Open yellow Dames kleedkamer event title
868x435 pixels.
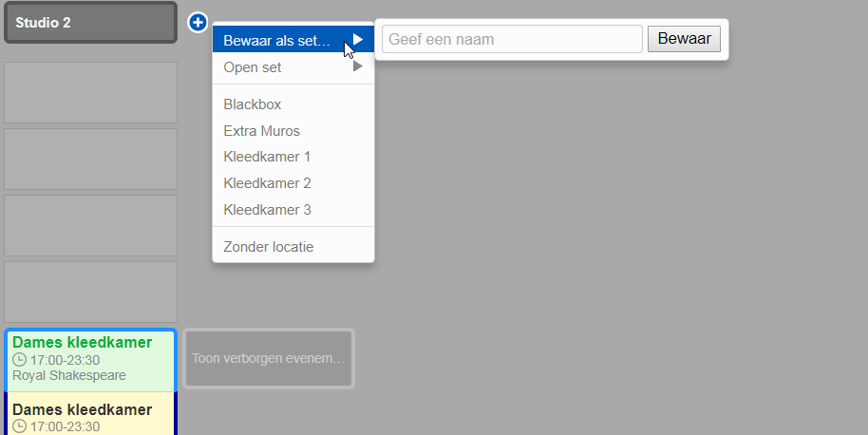[82, 409]
